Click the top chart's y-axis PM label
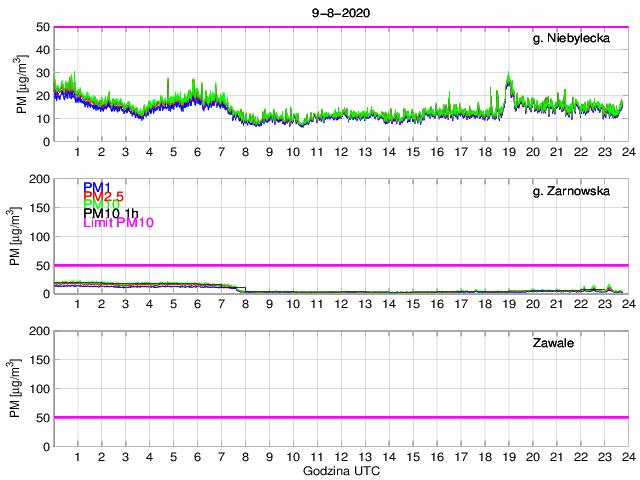This screenshot has width=640, height=480. tap(22, 84)
